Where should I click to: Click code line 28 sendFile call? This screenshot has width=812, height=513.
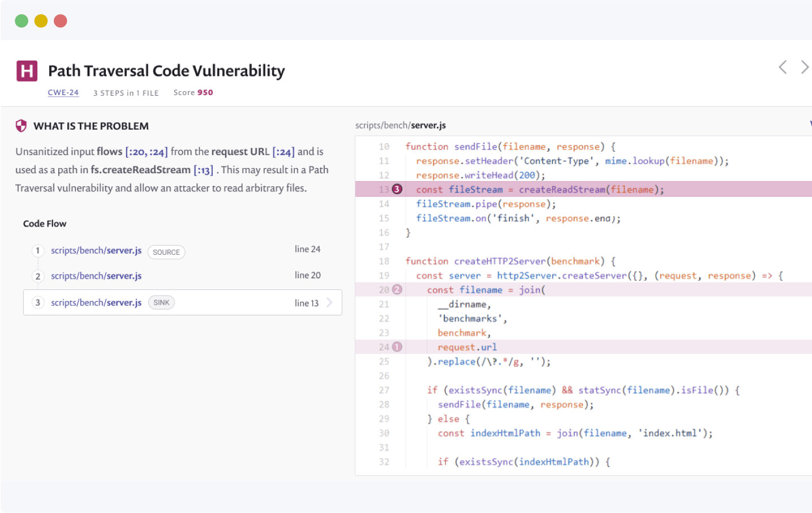[515, 404]
